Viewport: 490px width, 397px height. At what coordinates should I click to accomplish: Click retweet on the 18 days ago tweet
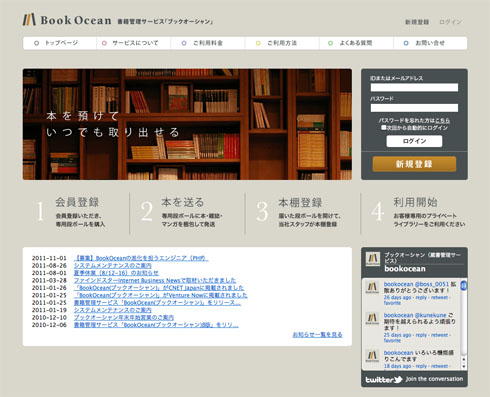click(x=439, y=366)
